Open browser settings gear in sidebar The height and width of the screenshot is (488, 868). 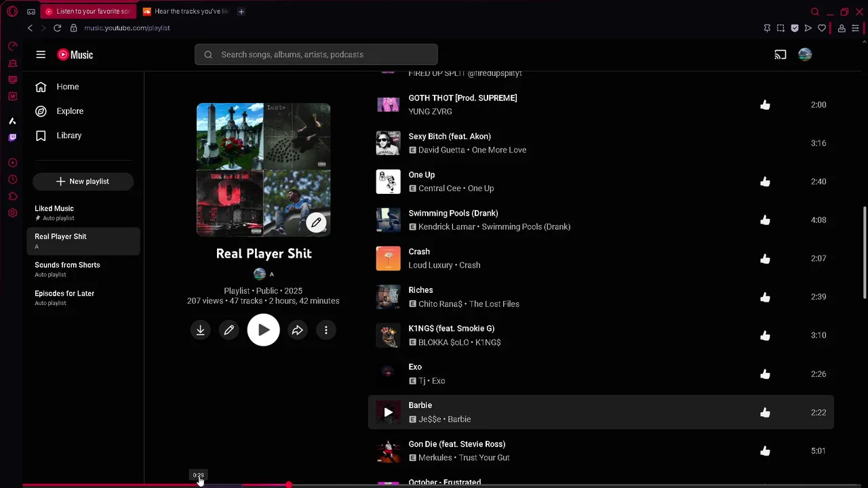[x=12, y=213]
